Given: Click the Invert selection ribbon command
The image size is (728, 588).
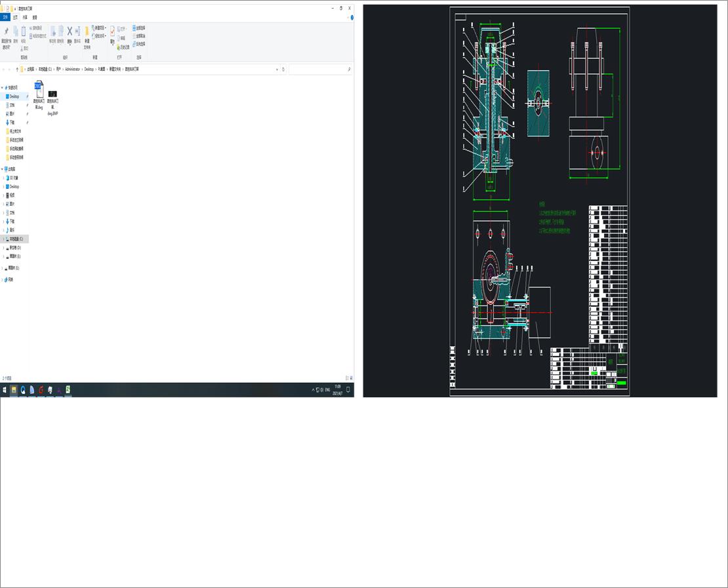Looking at the screenshot, I should click(x=139, y=44).
